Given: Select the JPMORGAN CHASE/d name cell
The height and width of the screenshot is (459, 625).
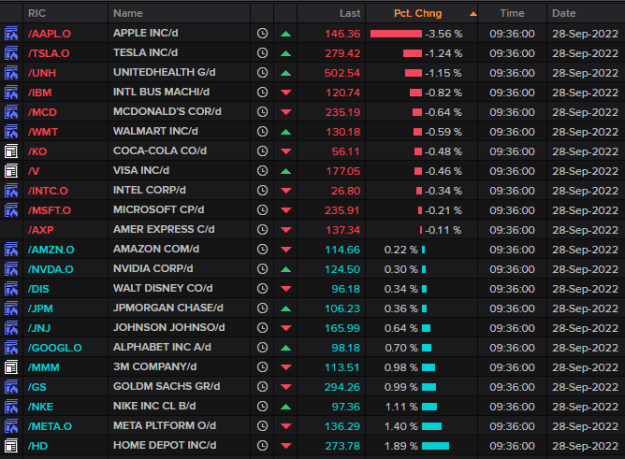Looking at the screenshot, I should coord(168,308).
